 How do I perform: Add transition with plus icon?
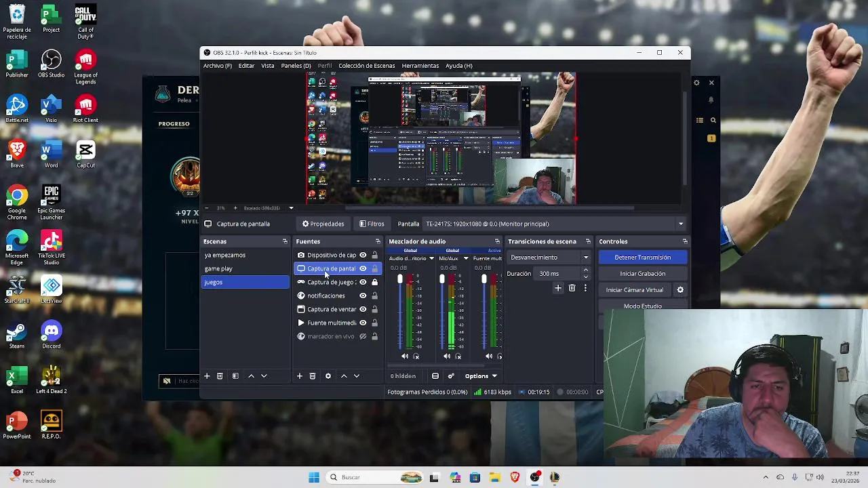[558, 288]
